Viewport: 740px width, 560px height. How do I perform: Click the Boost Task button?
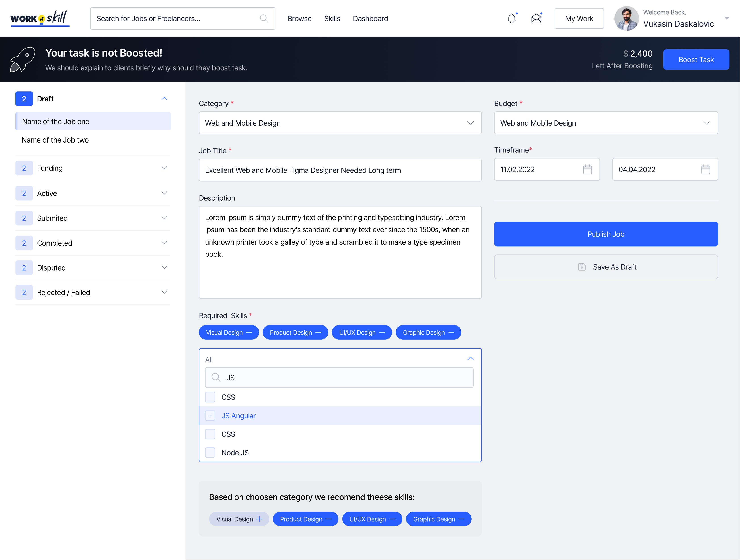point(696,60)
